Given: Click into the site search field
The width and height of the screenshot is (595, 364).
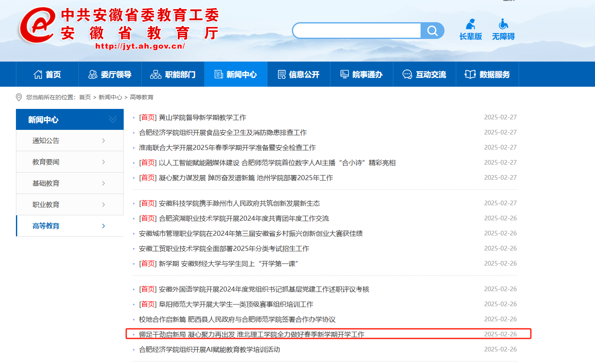Looking at the screenshot, I should (x=357, y=31).
